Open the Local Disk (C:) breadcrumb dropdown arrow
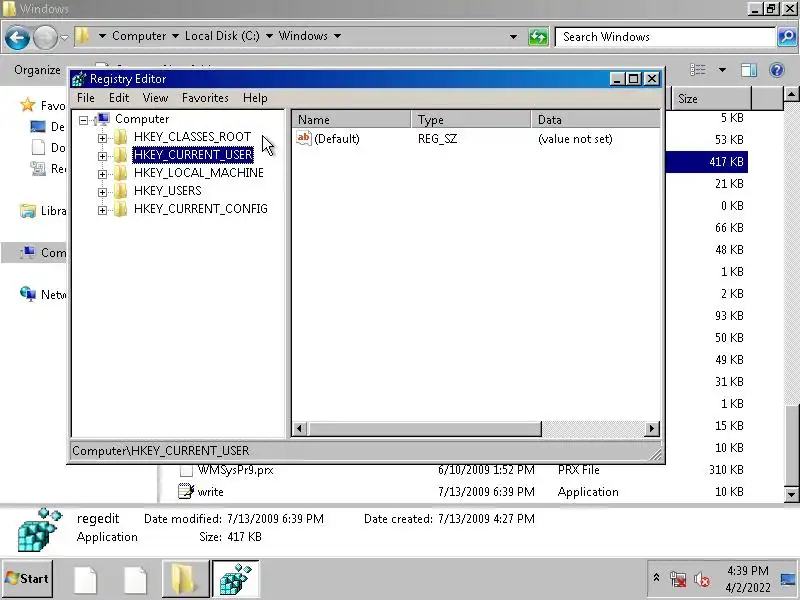The image size is (800, 600). [269, 36]
